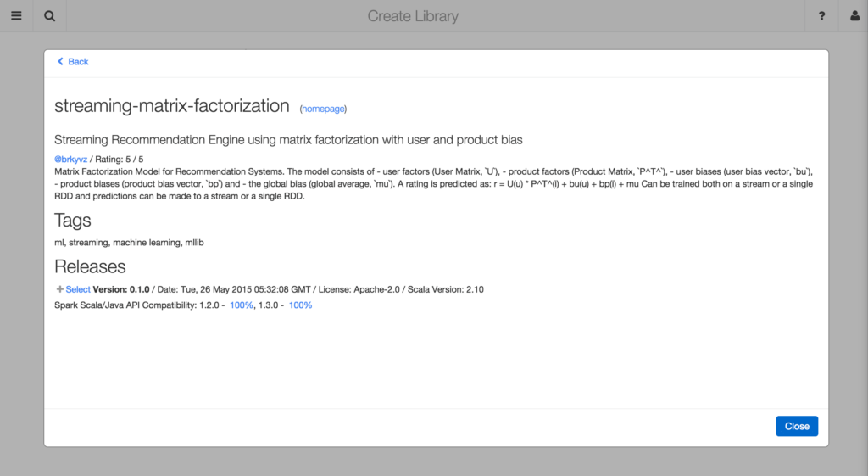
Task: Click the Rating: 5 / 5 text
Action: [120, 159]
